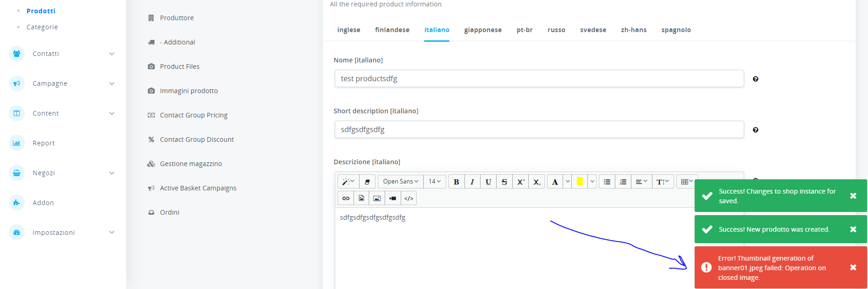
Task: Apply superscript formatting
Action: tap(520, 182)
